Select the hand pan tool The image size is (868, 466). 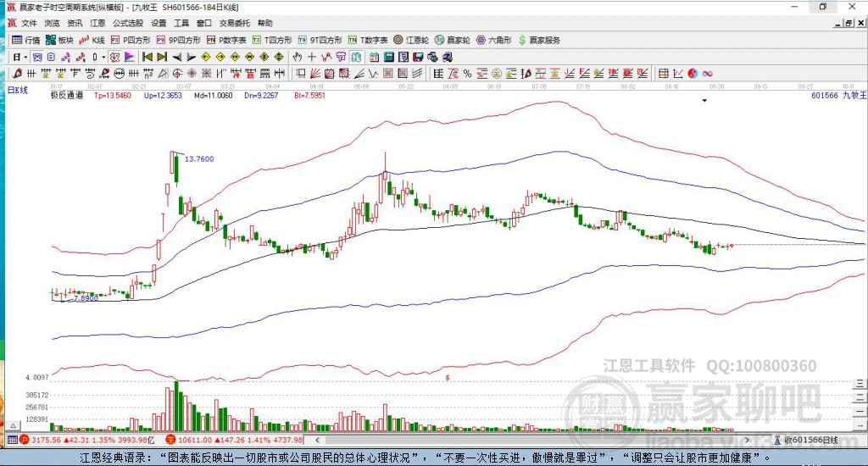(298, 57)
